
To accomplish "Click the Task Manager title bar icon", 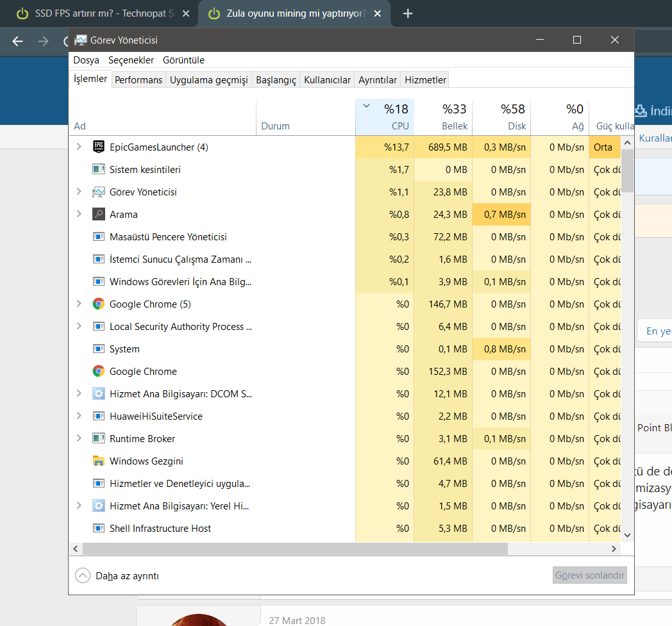I will [81, 40].
